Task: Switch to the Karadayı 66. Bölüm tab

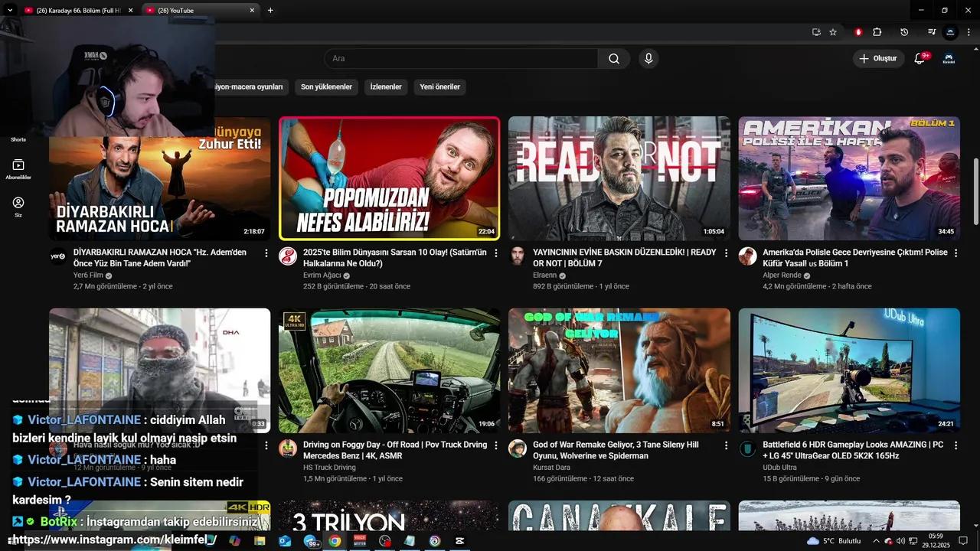Action: [78, 11]
